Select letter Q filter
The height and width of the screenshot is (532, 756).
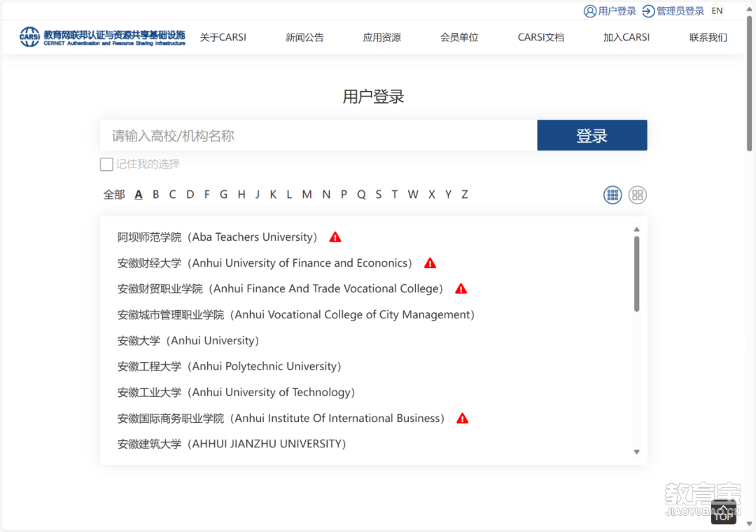361,195
